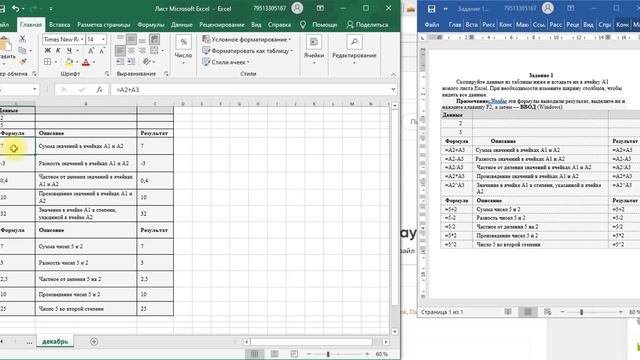Click the red font color A icon
This screenshot has width=640, height=360.
(86, 62)
